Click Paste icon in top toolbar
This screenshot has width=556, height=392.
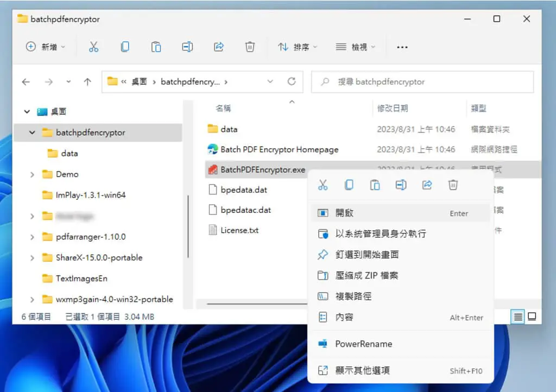(156, 47)
